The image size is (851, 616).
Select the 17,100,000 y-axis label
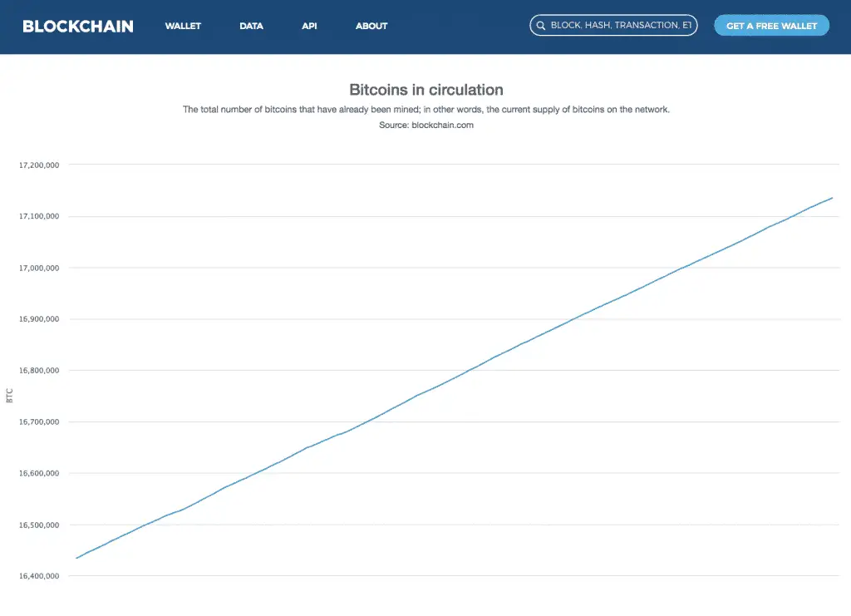click(x=39, y=217)
